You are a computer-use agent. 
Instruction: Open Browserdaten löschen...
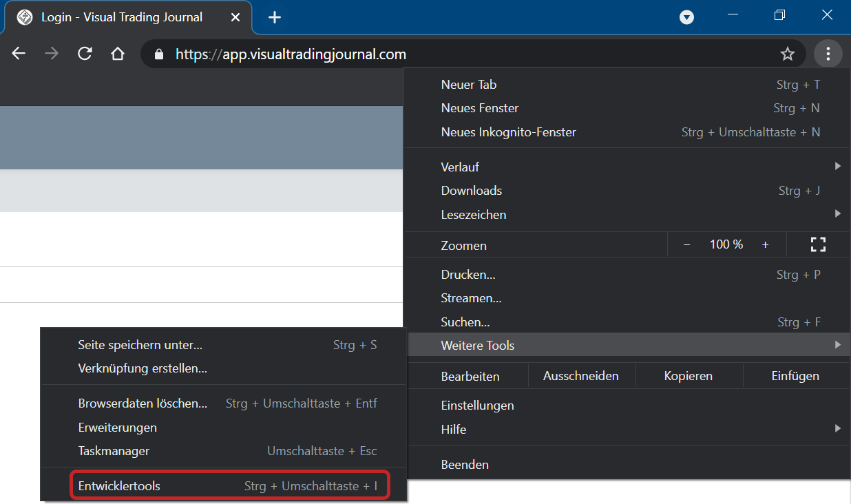click(224, 403)
